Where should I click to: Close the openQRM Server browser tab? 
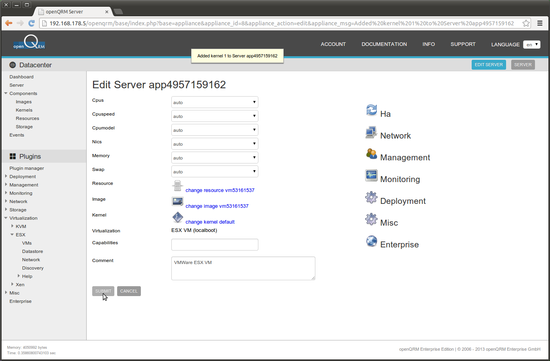click(107, 12)
